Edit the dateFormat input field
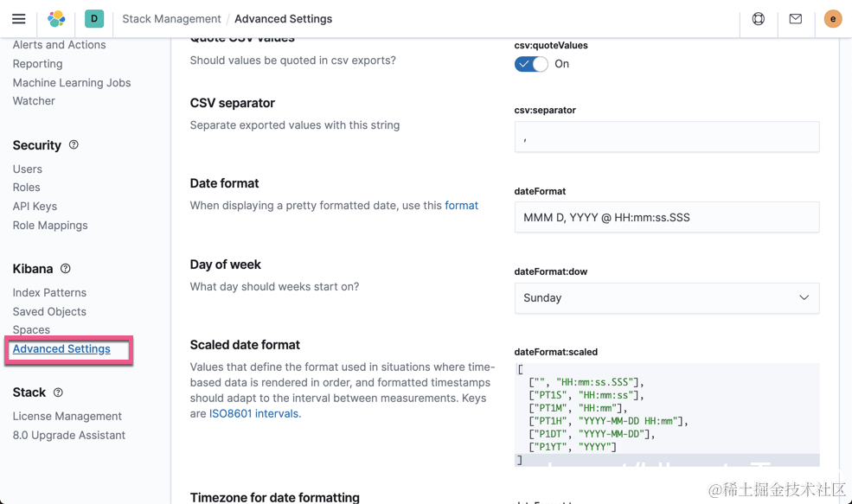852x504 pixels. click(x=666, y=218)
